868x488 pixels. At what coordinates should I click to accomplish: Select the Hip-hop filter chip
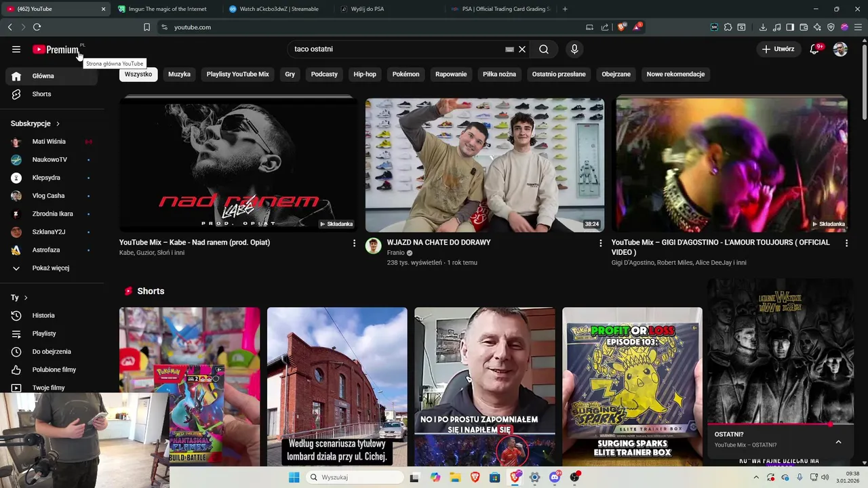365,74
